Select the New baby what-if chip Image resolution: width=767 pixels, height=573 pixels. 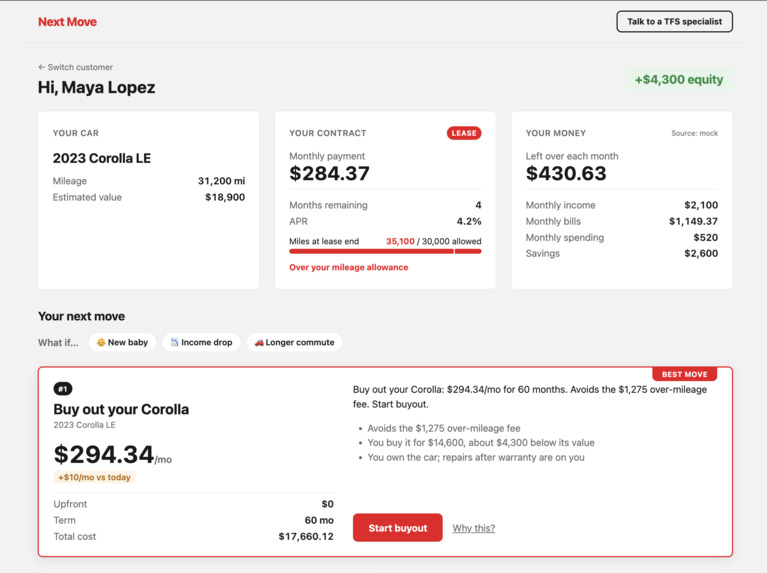click(x=122, y=342)
